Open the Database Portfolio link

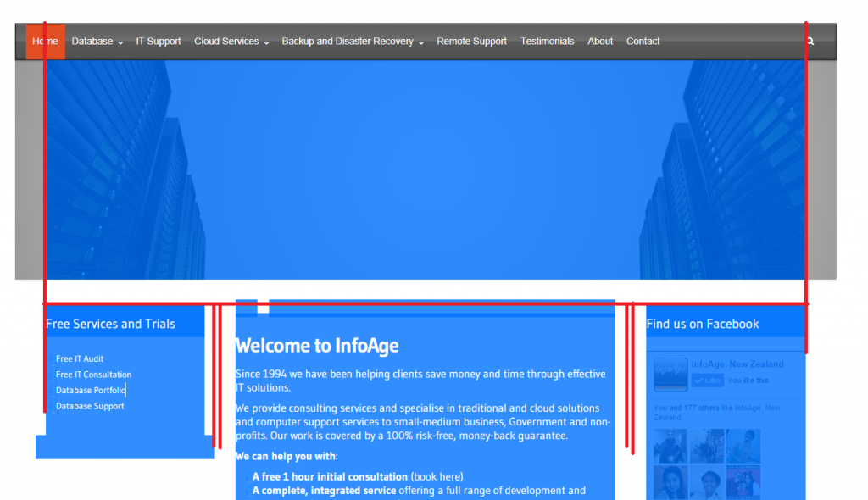[91, 391]
